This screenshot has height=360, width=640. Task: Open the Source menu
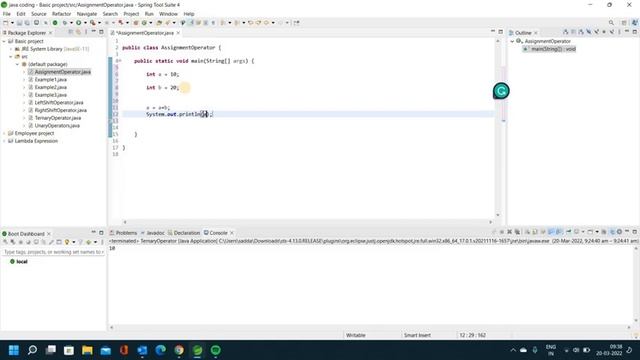(x=39, y=14)
